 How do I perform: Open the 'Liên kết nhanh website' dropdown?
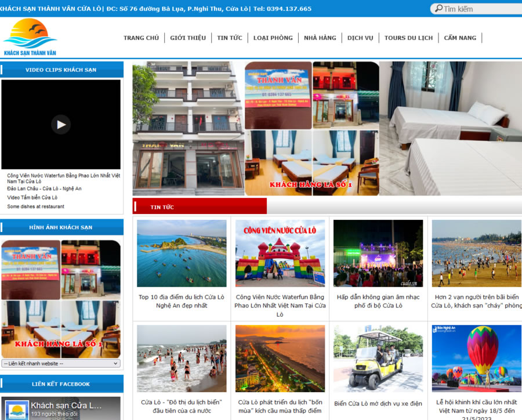coord(61,364)
